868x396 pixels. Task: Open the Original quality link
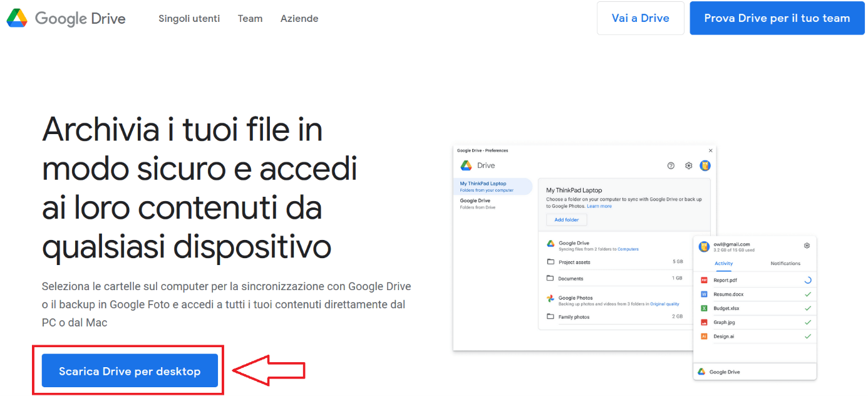(664, 304)
